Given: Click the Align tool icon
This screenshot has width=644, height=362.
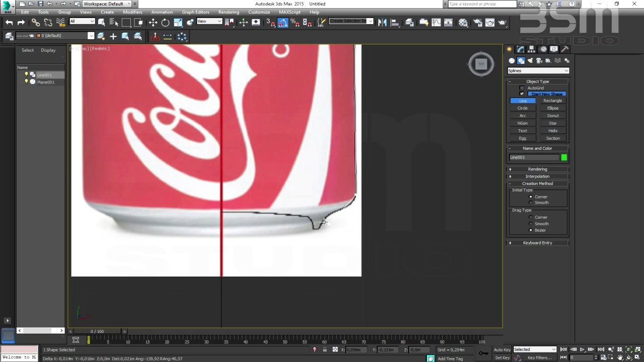Looking at the screenshot, I should point(395,22).
